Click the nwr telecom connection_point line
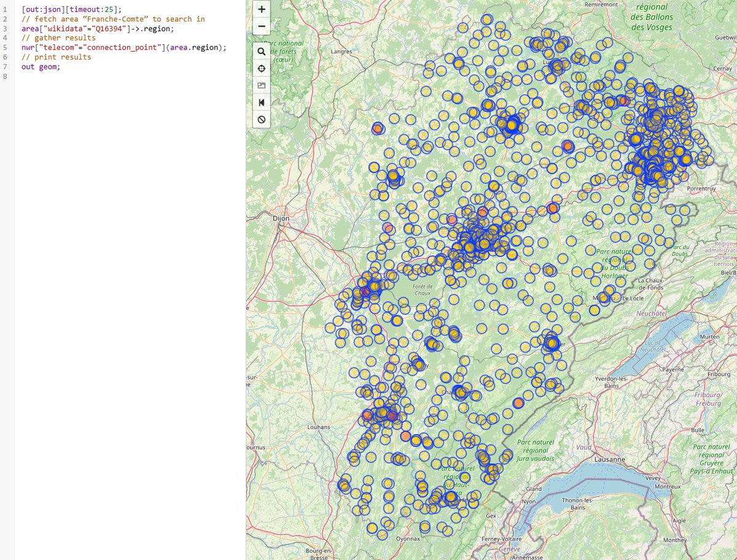This screenshot has height=560, width=737. point(124,47)
